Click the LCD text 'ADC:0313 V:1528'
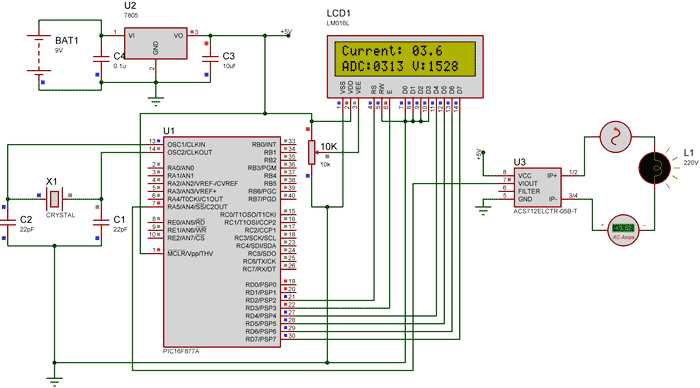700x388 pixels. 400,67
